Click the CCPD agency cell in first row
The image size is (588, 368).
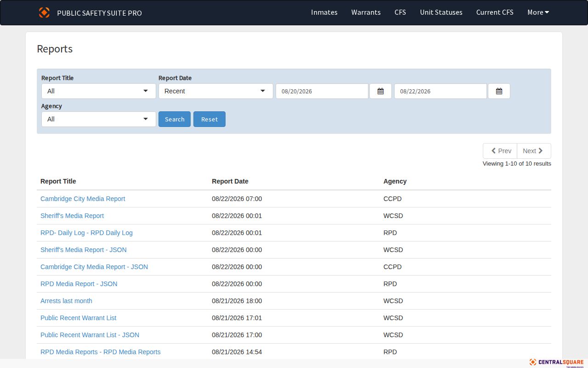click(x=393, y=199)
